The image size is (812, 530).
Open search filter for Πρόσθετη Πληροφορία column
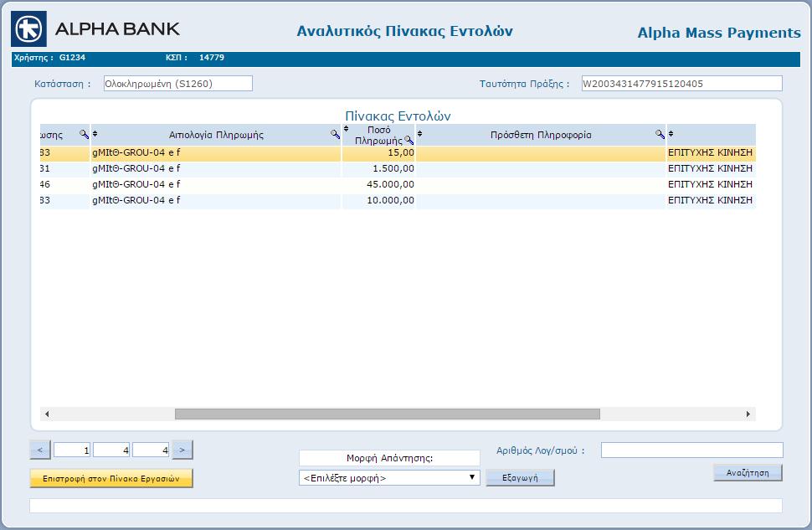point(660,134)
